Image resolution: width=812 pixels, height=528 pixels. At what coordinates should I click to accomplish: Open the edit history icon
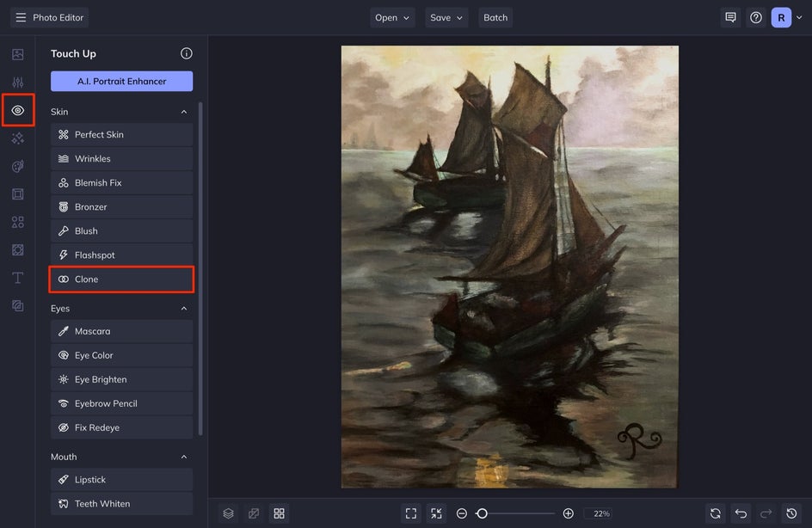[x=791, y=513]
